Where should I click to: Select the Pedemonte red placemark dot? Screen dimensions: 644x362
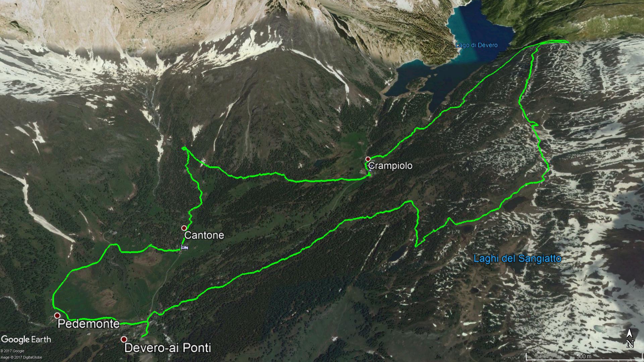tap(57, 315)
